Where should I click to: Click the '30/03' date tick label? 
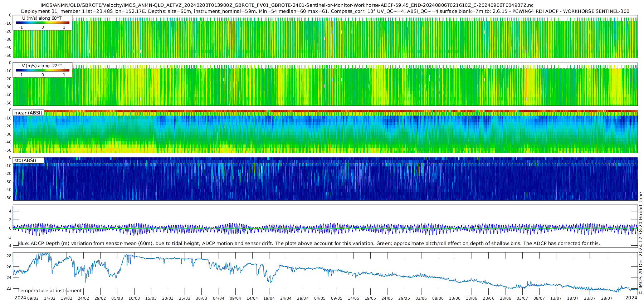201,298
